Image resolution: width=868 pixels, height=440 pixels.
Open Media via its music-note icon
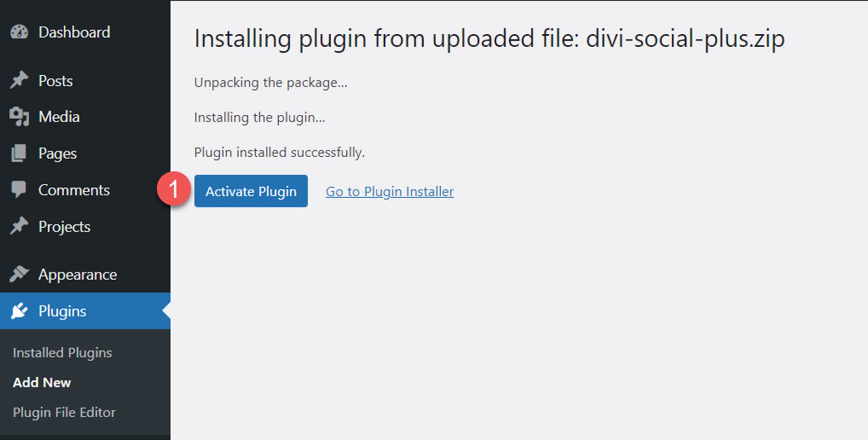19,116
